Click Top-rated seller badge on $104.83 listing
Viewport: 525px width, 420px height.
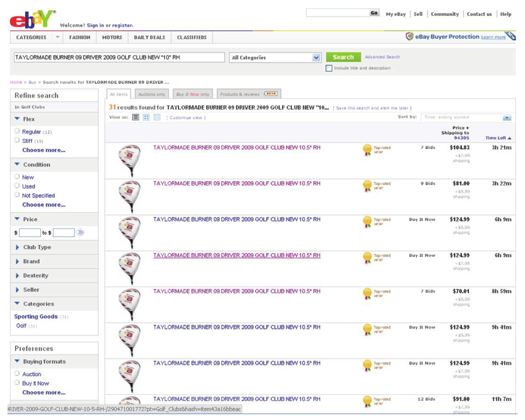376,150
